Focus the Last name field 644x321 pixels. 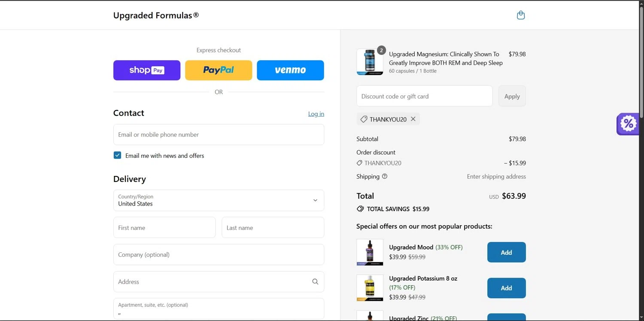click(x=273, y=227)
